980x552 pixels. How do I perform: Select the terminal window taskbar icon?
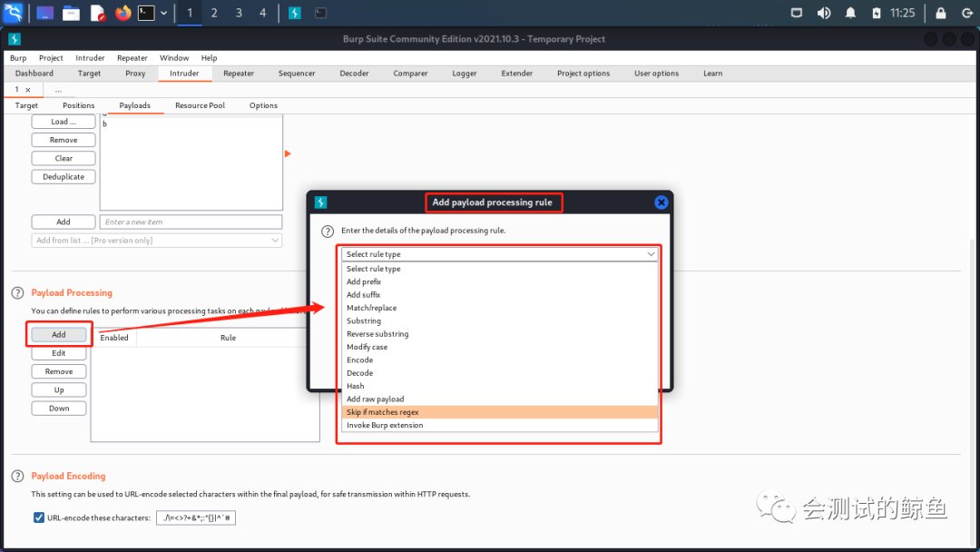pos(320,13)
